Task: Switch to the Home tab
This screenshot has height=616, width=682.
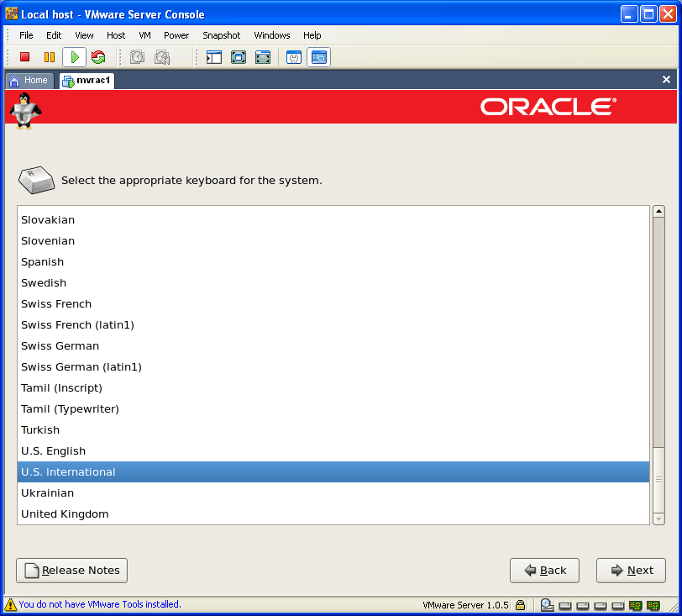Action: (x=29, y=81)
